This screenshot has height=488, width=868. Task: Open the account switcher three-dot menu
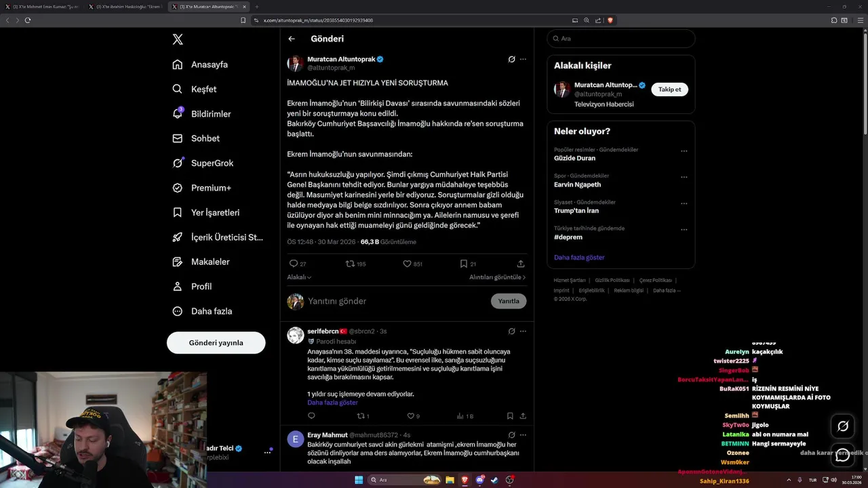267,452
